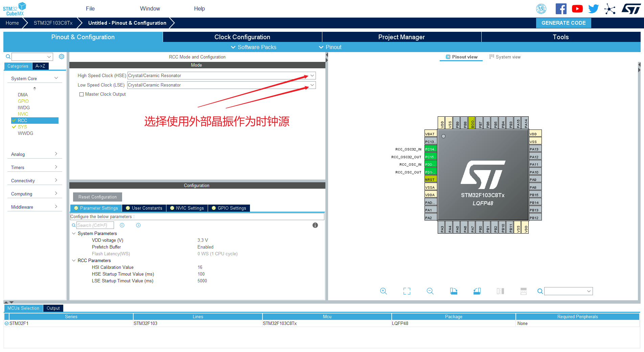This screenshot has height=352, width=644.
Task: Open the YouTube icon link
Action: pyautogui.click(x=577, y=9)
